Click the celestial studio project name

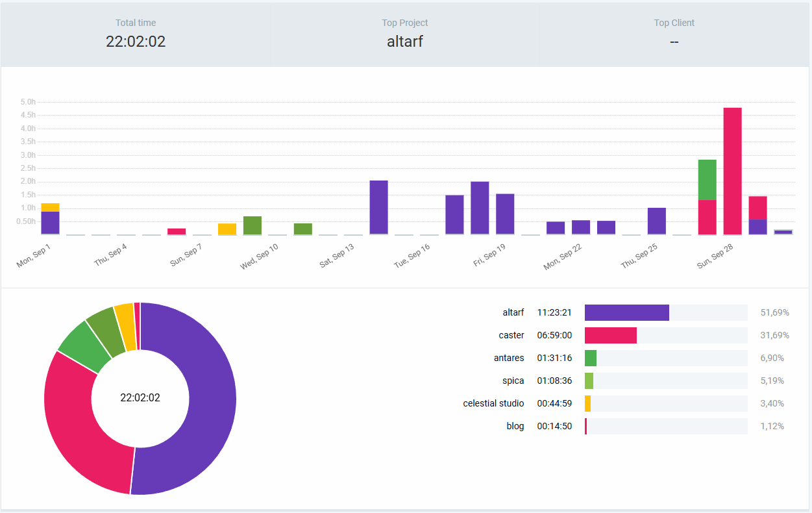(x=493, y=403)
